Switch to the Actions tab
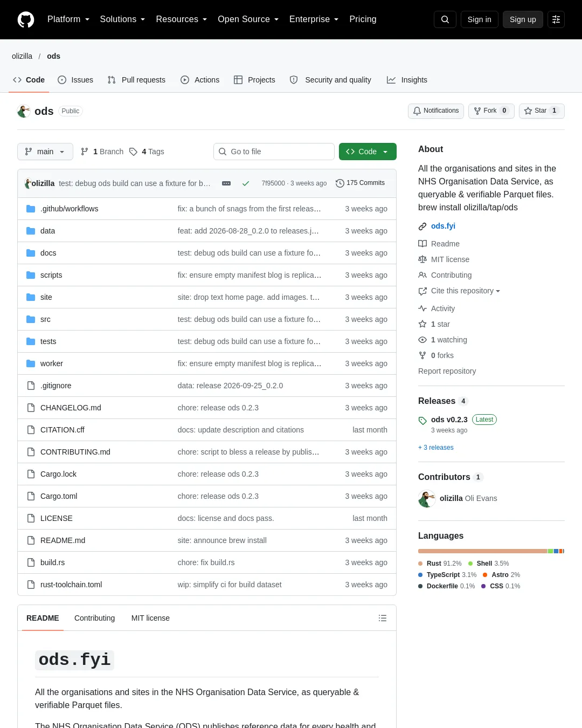 tap(200, 80)
